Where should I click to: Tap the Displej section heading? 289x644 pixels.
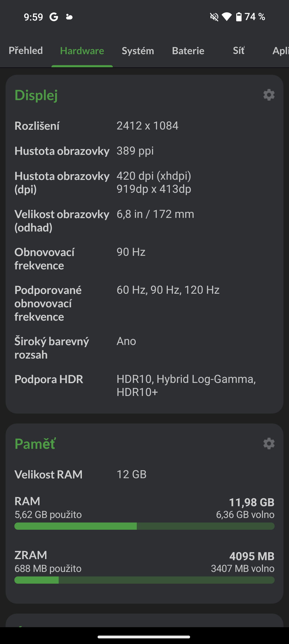[x=36, y=95]
